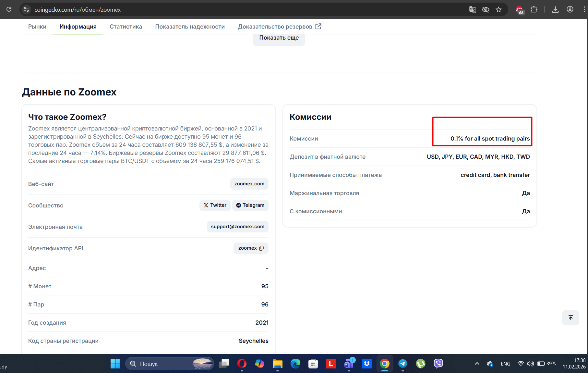The width and height of the screenshot is (588, 373).
Task: Click the # Монет value 95
Action: coord(265,286)
